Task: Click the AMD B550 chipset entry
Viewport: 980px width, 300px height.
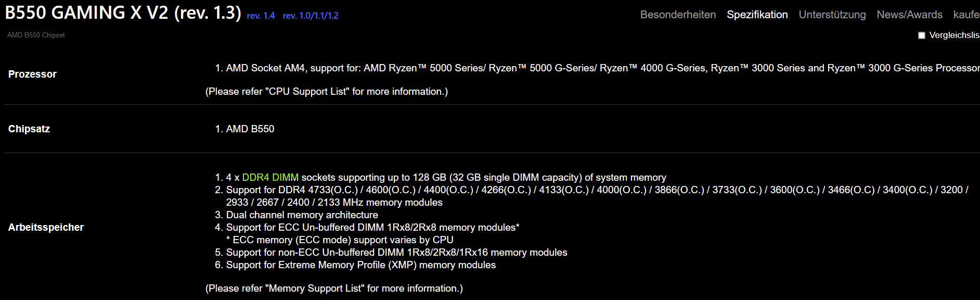Action: point(250,129)
